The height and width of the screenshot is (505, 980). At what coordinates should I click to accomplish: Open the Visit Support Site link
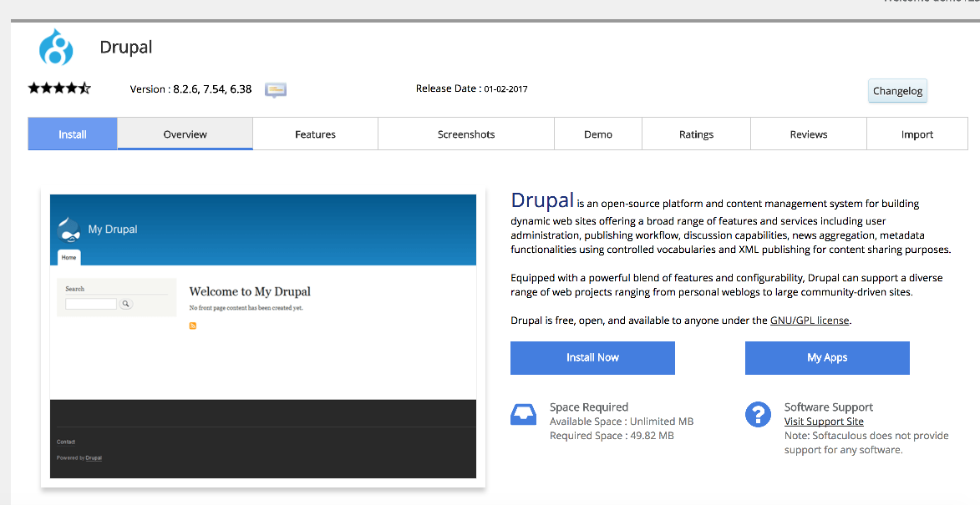[x=824, y=422]
